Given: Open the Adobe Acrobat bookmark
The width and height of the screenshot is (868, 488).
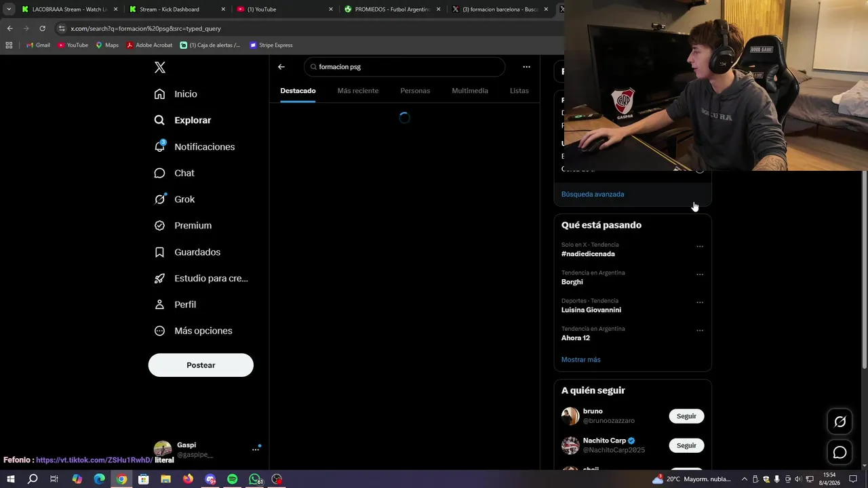Looking at the screenshot, I should tap(149, 45).
